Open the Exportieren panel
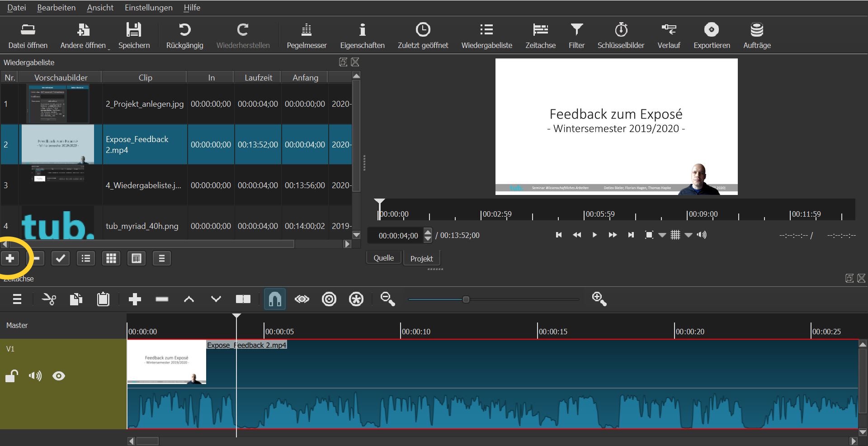 pos(712,35)
